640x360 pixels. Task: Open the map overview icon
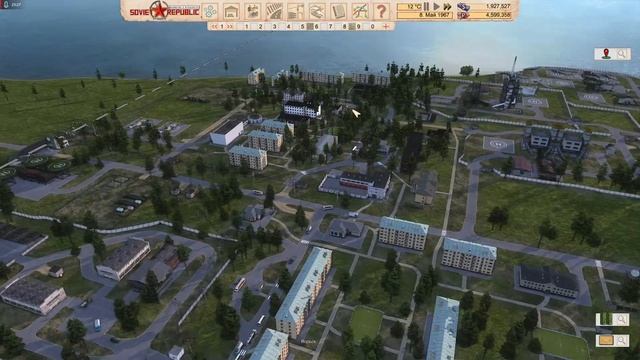click(x=360, y=11)
